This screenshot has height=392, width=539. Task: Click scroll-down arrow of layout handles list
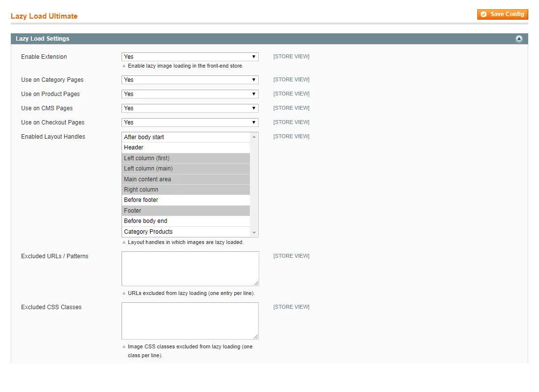(x=254, y=233)
